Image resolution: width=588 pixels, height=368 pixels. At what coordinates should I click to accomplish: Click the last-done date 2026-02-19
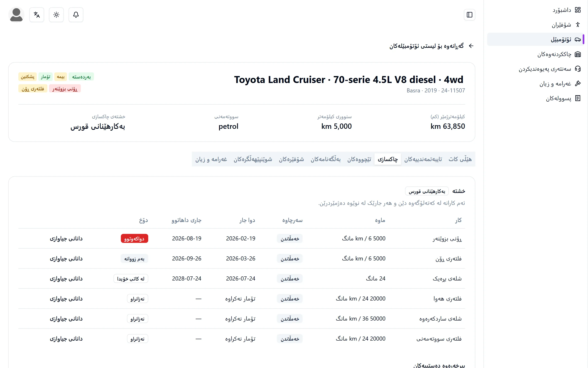pyautogui.click(x=241, y=239)
